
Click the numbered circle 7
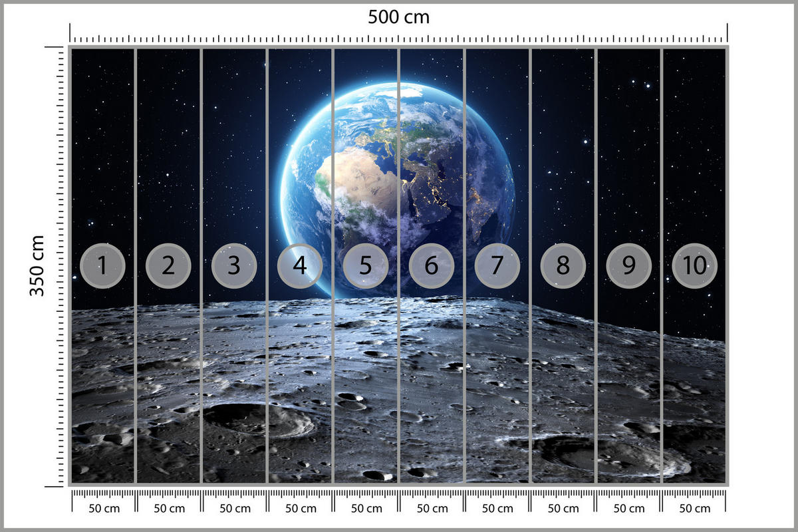click(x=497, y=266)
